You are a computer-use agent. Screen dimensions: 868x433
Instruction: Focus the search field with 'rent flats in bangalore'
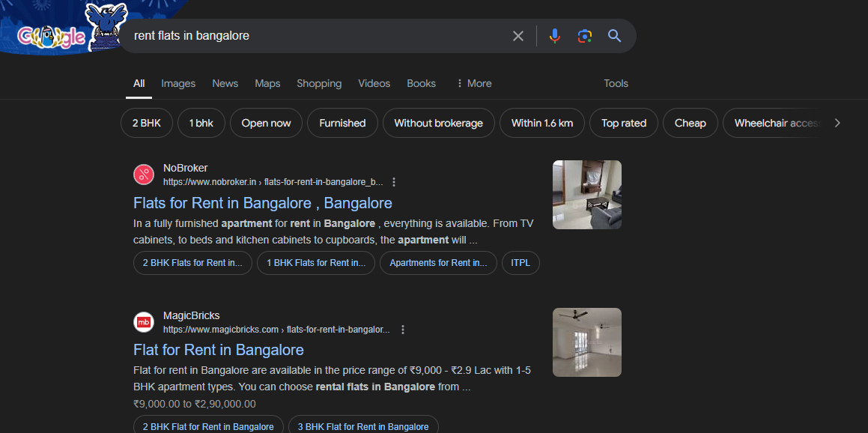point(318,36)
